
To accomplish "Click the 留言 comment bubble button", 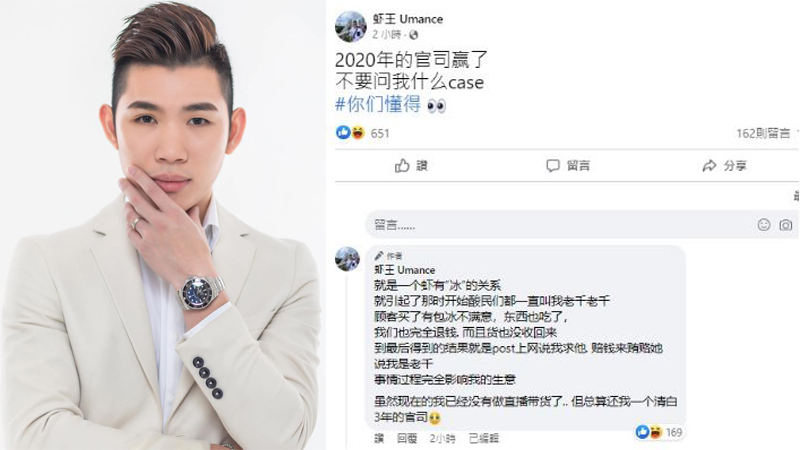I will (x=568, y=165).
